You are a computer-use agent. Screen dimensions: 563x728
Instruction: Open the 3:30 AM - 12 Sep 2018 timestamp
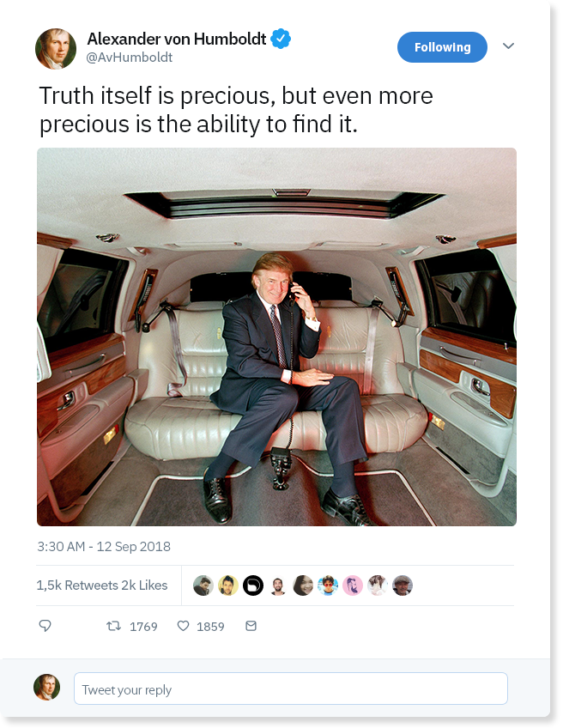tap(104, 546)
